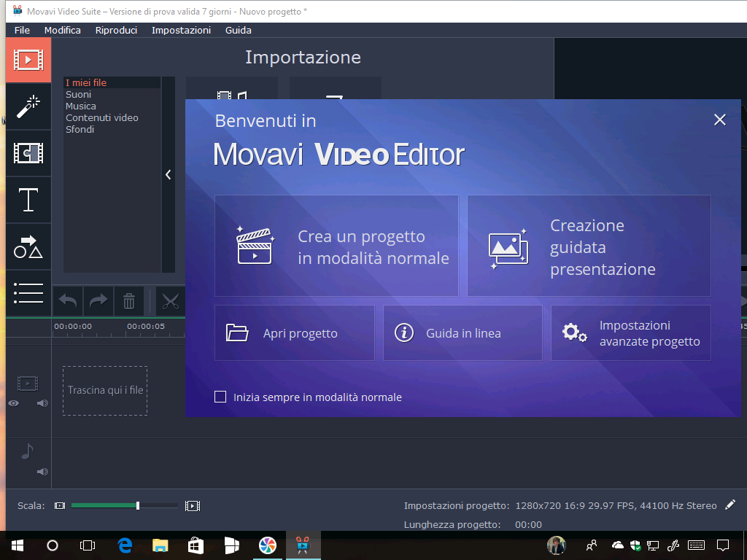Open the Guida menu
747x560 pixels.
click(x=239, y=30)
